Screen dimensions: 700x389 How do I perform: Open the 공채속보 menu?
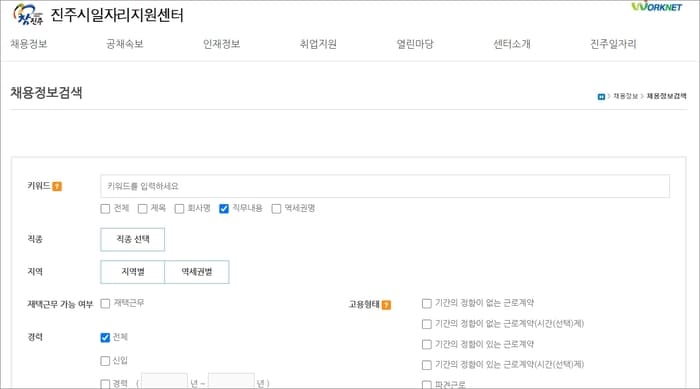(x=125, y=44)
